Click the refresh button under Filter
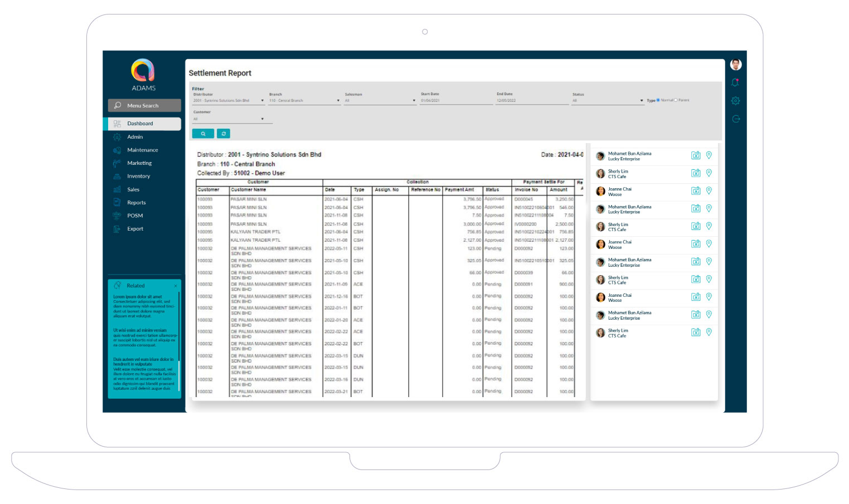Image resolution: width=849 pixels, height=504 pixels. 223,134
